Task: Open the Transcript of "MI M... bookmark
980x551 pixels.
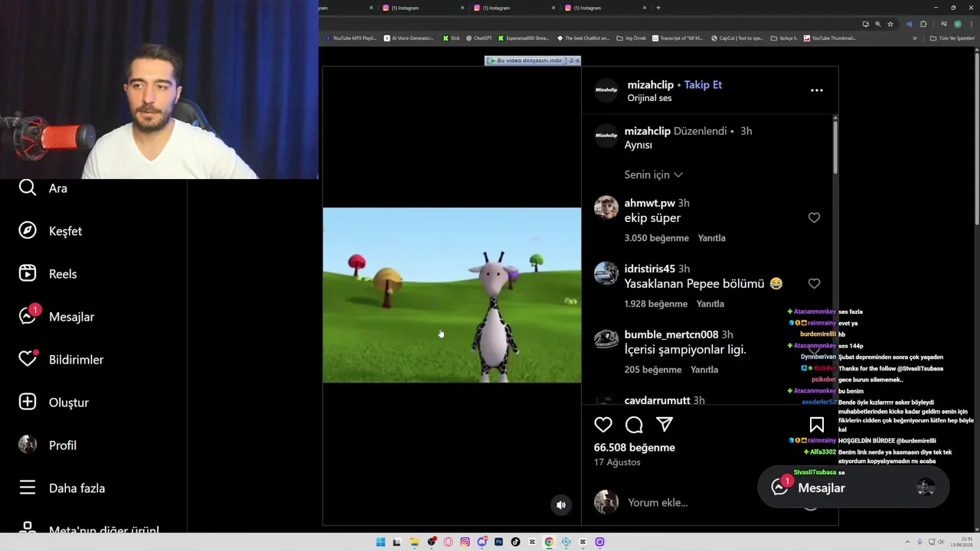Action: [x=678, y=37]
